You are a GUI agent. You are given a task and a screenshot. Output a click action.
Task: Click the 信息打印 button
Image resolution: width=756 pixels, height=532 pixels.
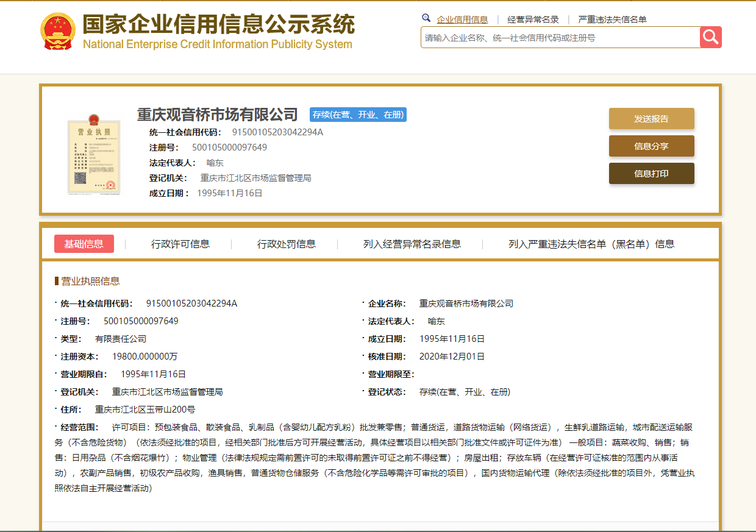(651, 173)
